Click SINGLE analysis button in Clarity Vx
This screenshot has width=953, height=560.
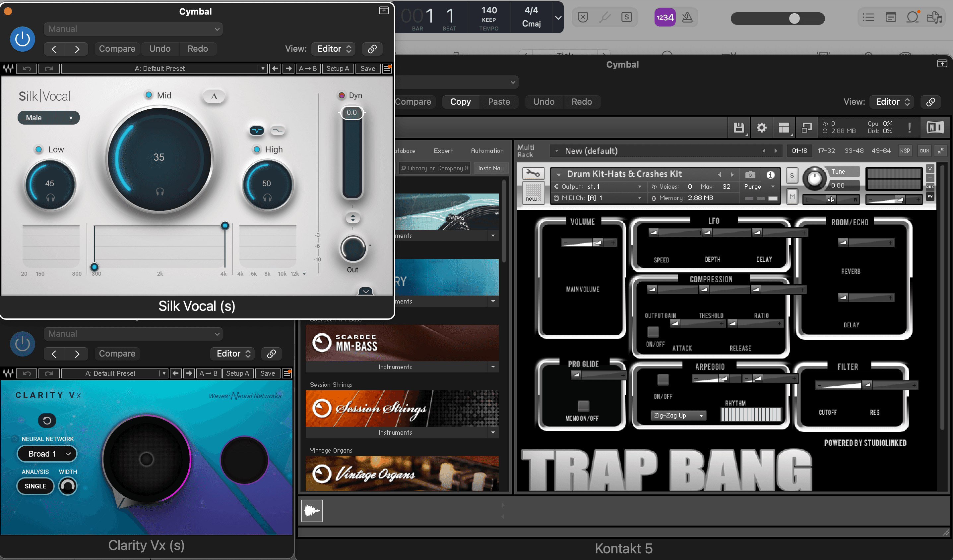(x=35, y=486)
